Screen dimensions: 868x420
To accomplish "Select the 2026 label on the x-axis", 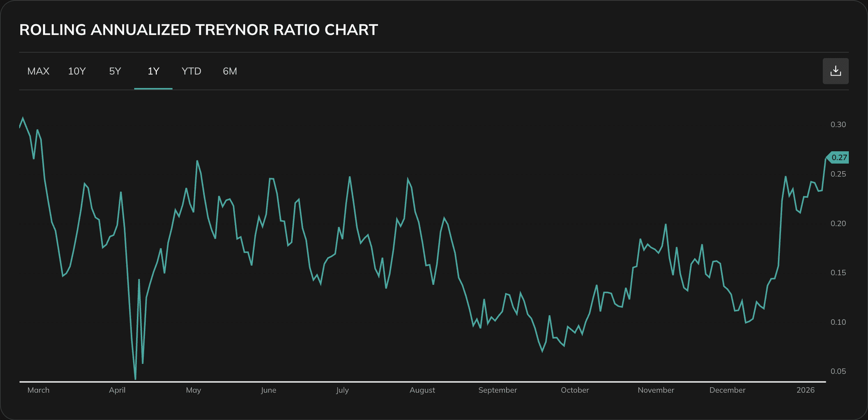I will (x=807, y=390).
